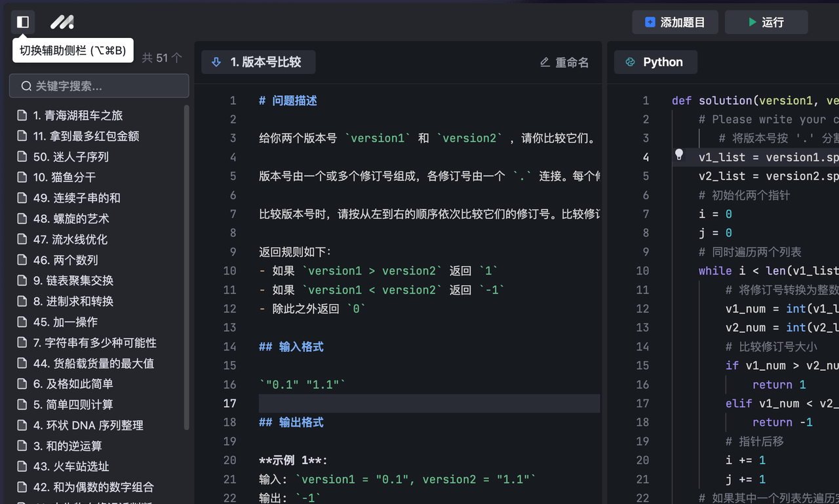Click the lightbulb hint on line 4
Screen dimensions: 839x504
click(x=679, y=155)
